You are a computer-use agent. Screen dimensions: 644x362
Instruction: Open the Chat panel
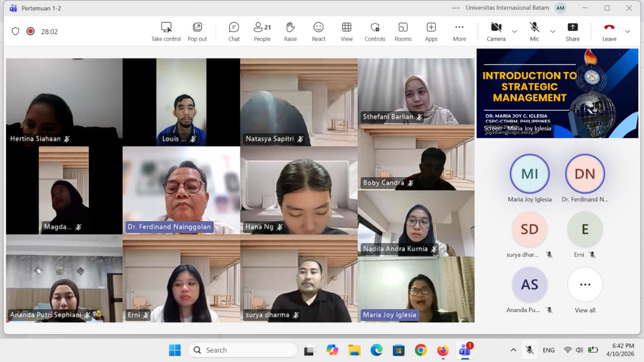[x=234, y=31]
